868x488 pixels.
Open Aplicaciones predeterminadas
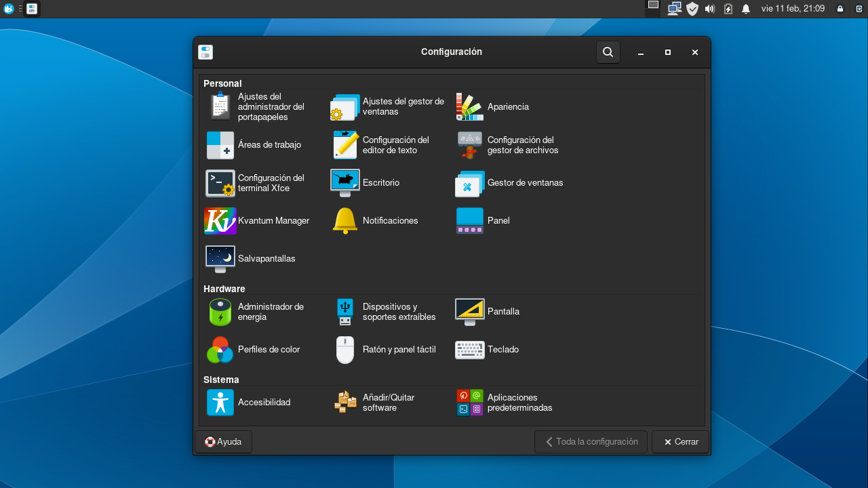point(505,402)
